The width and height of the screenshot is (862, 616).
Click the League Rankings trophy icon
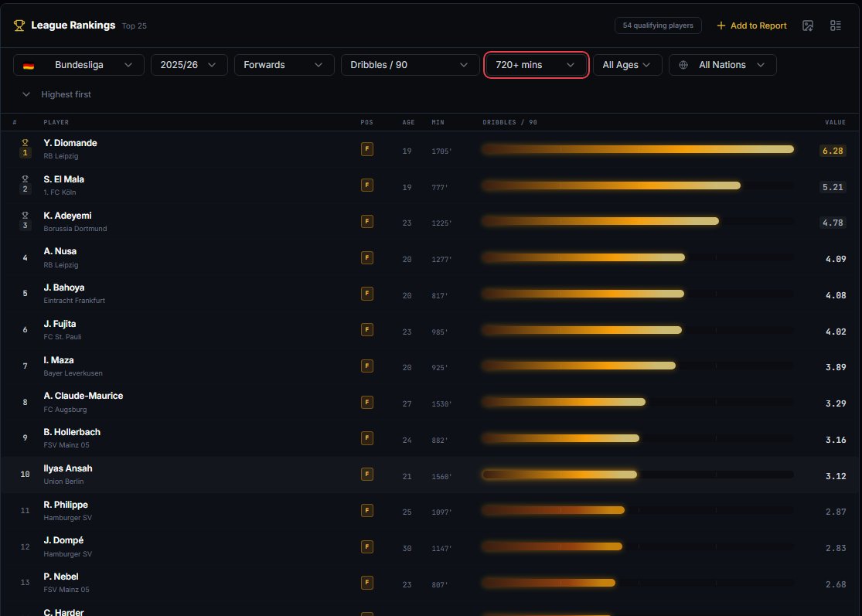(19, 26)
